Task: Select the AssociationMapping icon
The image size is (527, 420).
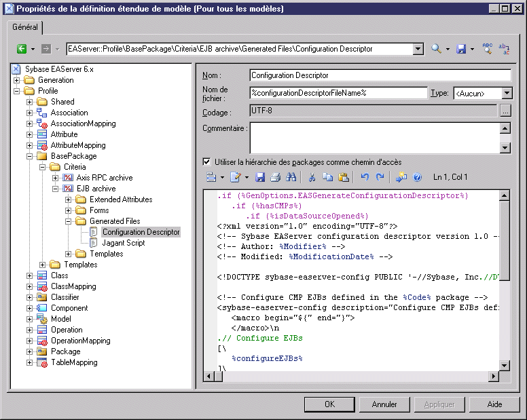Action: (x=42, y=123)
